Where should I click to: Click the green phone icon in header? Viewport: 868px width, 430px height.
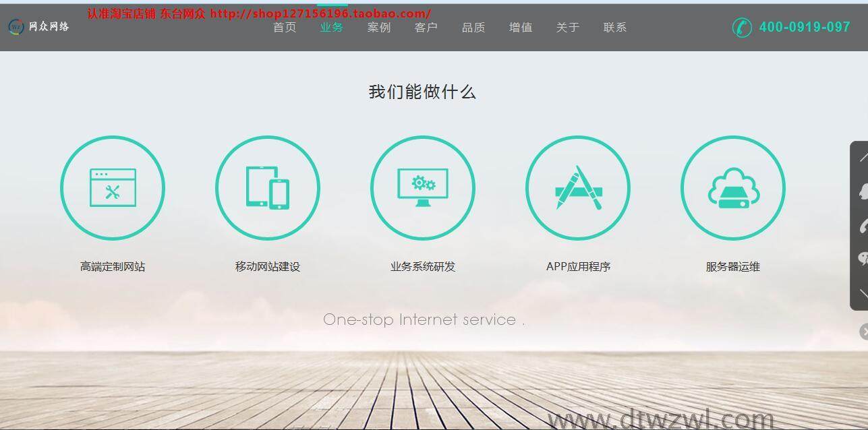coord(742,27)
